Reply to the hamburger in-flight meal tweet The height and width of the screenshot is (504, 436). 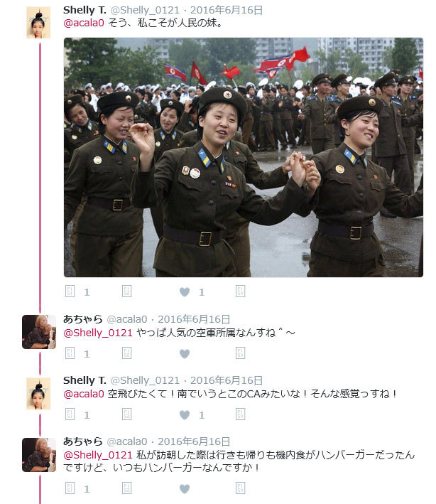point(70,488)
